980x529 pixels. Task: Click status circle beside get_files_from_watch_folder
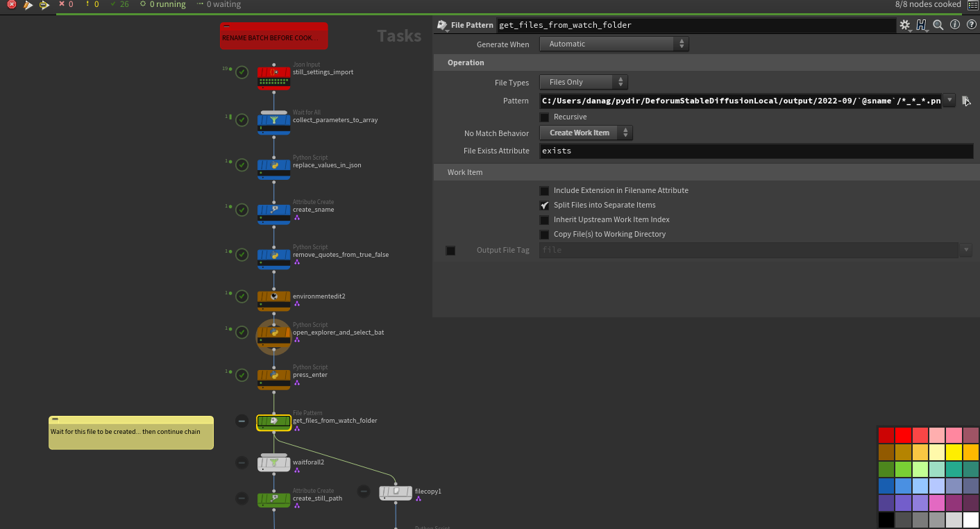pos(242,421)
